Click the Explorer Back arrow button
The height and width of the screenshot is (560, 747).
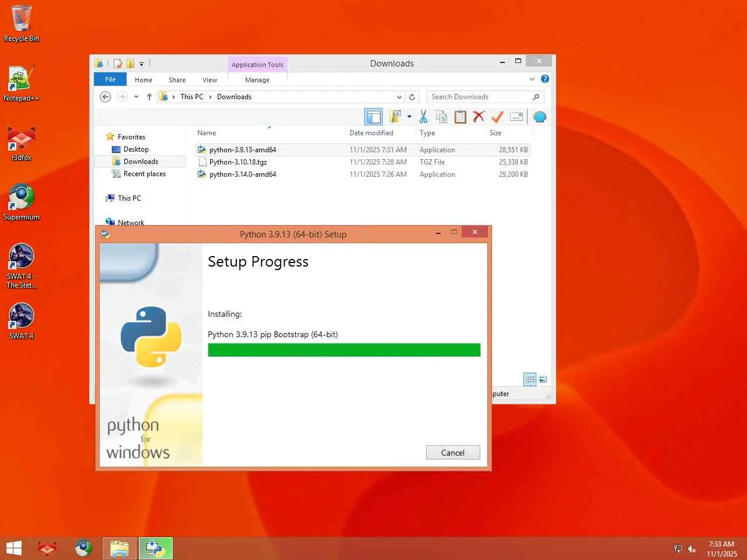(105, 97)
